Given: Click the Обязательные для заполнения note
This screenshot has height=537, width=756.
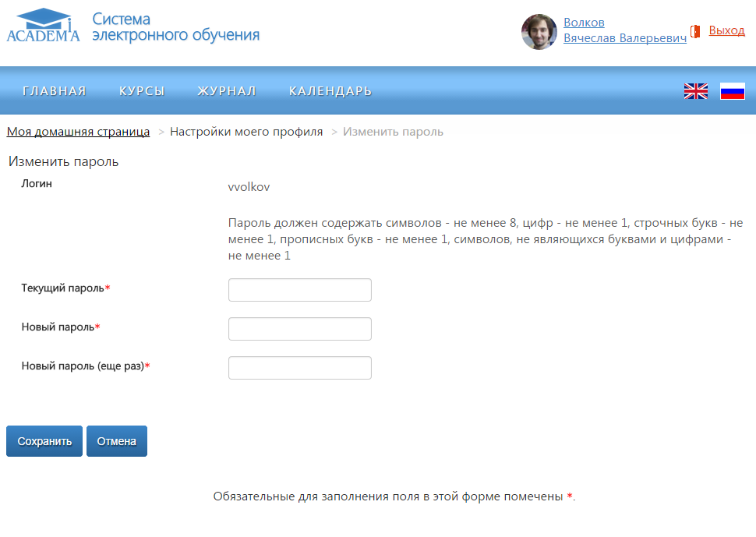Looking at the screenshot, I should [x=394, y=496].
